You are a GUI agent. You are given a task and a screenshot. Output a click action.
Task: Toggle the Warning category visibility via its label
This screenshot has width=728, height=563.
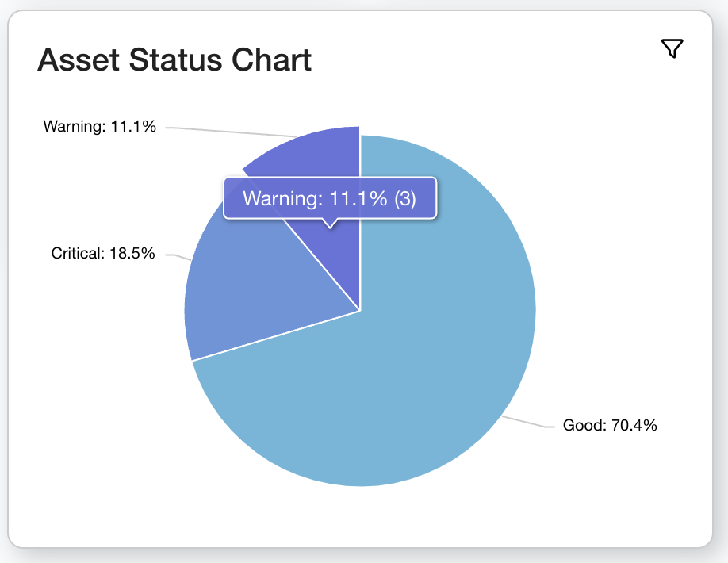(101, 126)
